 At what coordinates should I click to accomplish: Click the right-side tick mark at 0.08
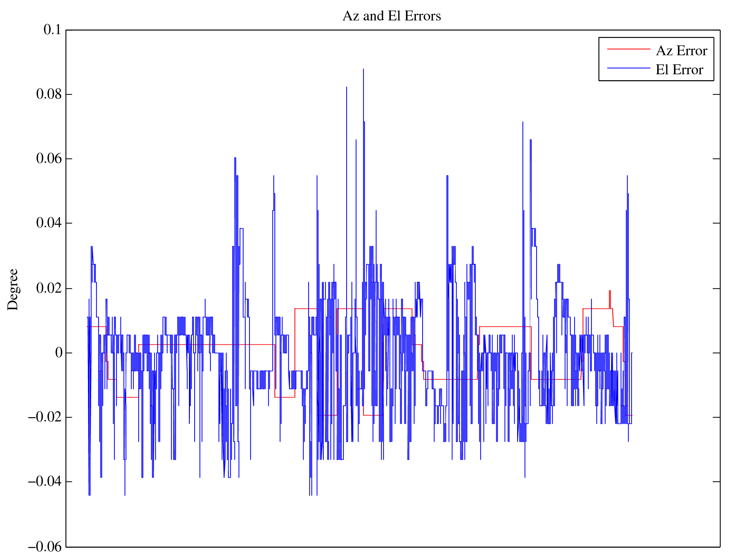[716, 94]
